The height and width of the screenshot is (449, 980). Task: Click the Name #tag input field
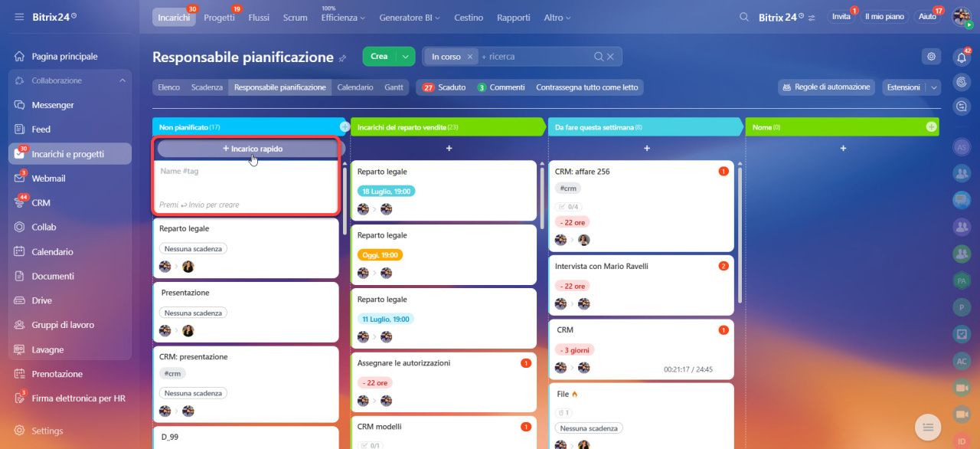tap(247, 172)
